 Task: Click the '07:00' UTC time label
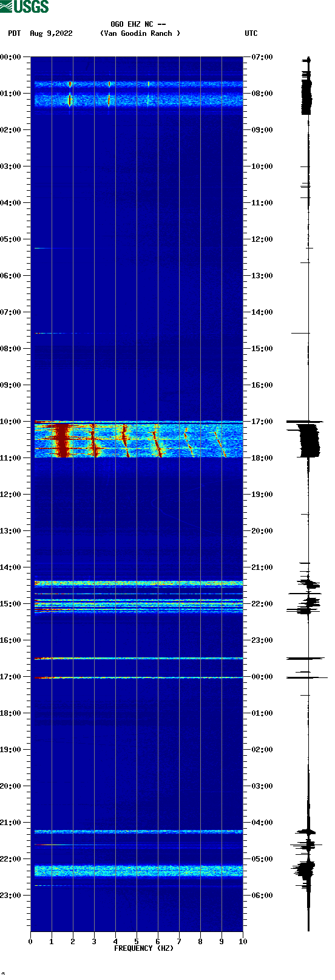pyautogui.click(x=262, y=57)
